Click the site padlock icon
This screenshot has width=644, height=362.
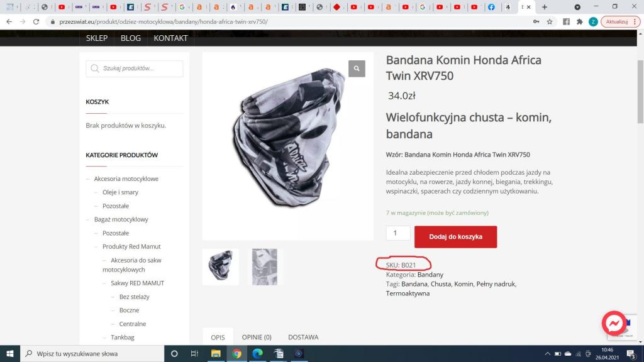pyautogui.click(x=53, y=22)
